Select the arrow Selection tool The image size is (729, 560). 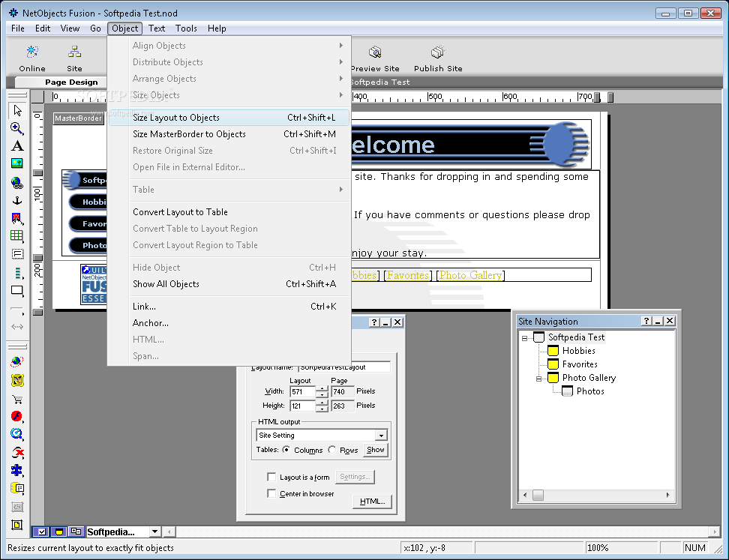click(x=17, y=111)
